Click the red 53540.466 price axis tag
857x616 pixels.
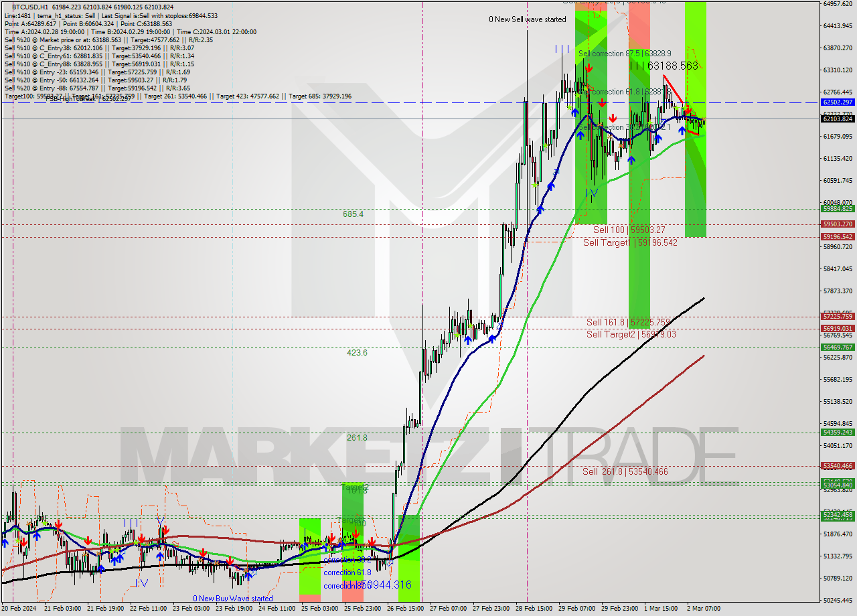[x=838, y=465]
